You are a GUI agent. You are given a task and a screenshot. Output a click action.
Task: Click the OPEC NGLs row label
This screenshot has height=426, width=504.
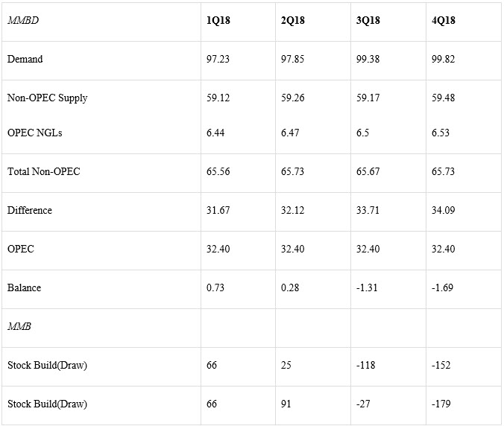point(34,133)
